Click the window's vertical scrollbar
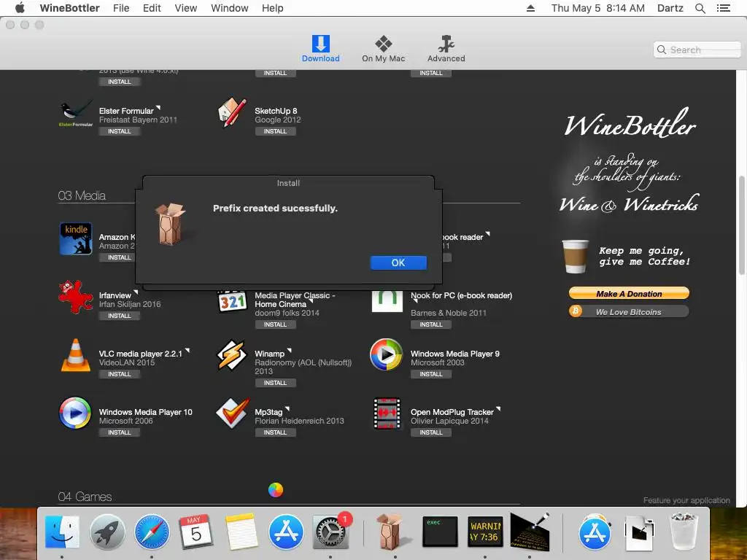This screenshot has width=747, height=560. [741, 225]
